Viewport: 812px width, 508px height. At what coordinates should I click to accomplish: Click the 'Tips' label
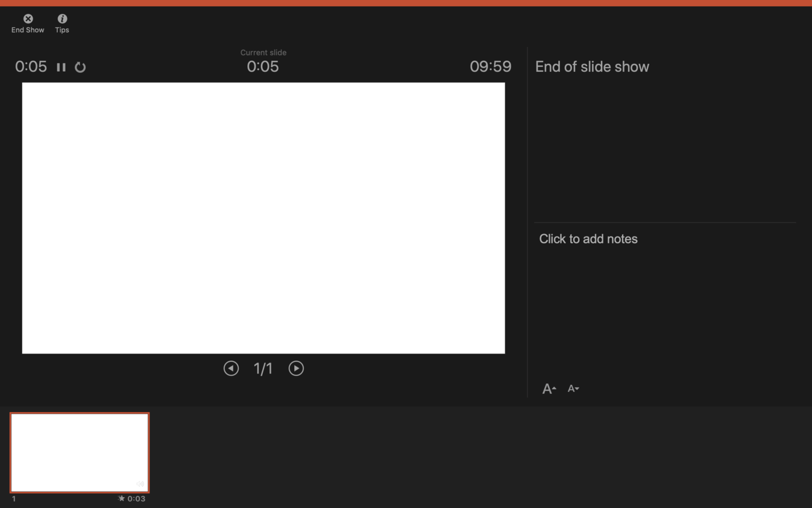tap(62, 30)
